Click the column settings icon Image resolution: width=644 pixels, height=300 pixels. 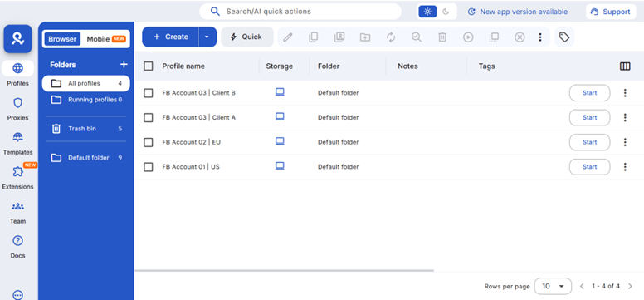[625, 66]
